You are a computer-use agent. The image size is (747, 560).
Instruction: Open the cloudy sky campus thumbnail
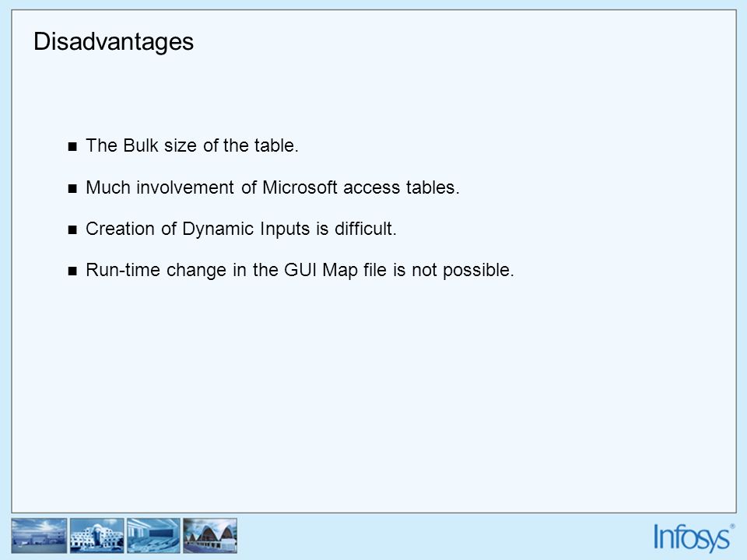point(39,536)
